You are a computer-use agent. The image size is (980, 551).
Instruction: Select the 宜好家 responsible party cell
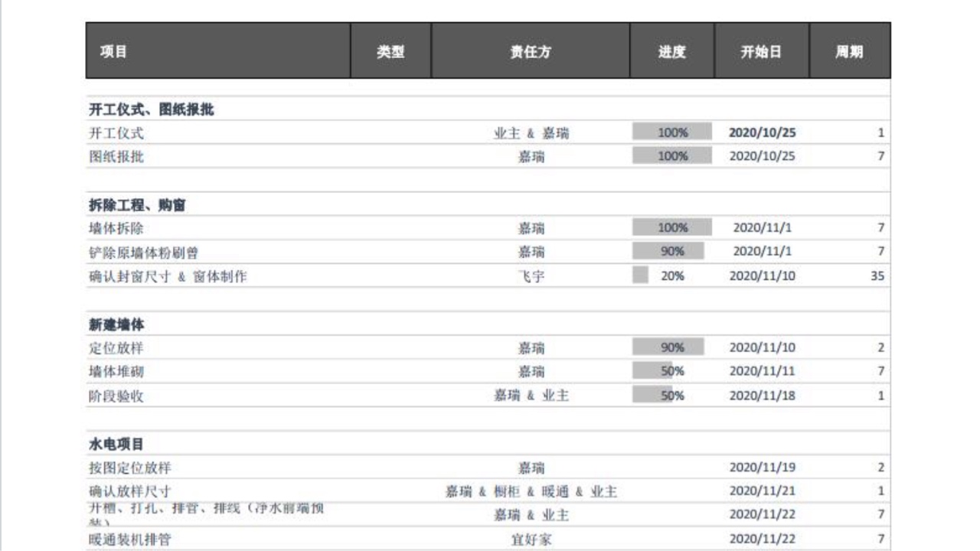pyautogui.click(x=531, y=539)
